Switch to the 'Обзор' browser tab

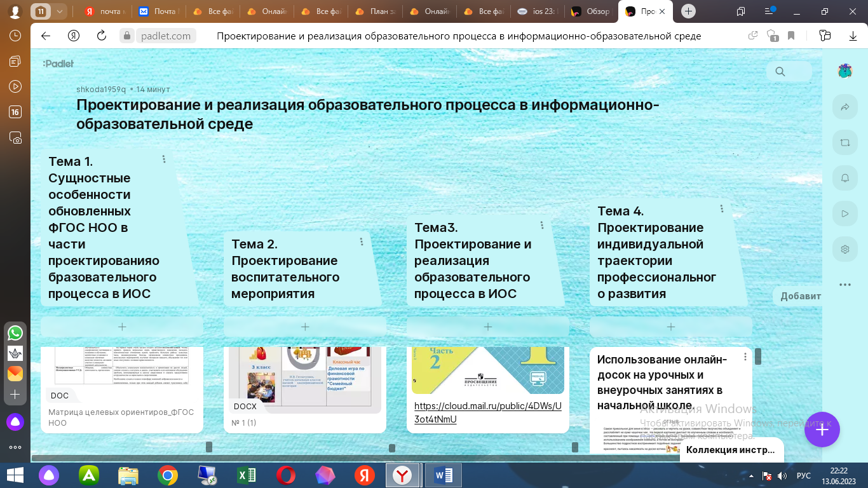[x=591, y=11]
